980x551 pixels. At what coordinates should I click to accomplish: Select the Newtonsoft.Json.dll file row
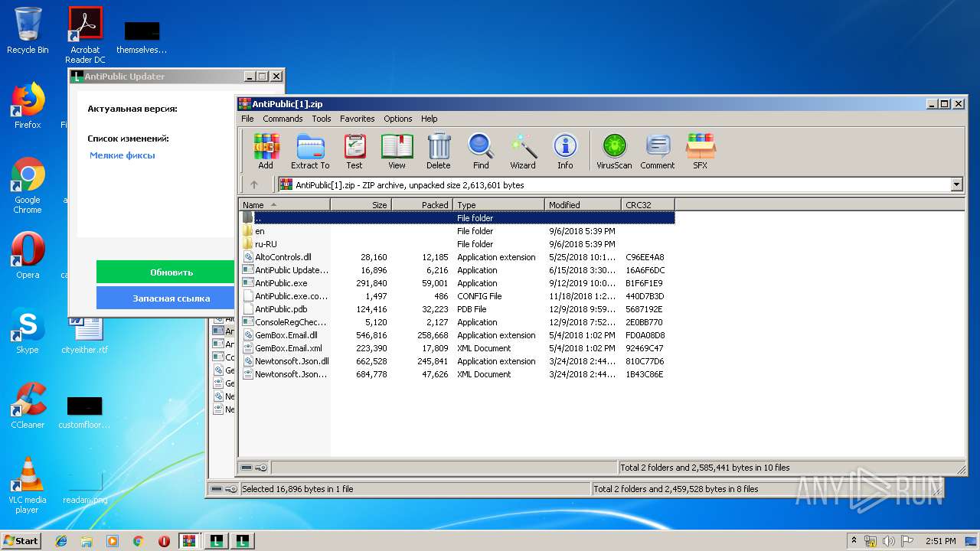coord(457,361)
